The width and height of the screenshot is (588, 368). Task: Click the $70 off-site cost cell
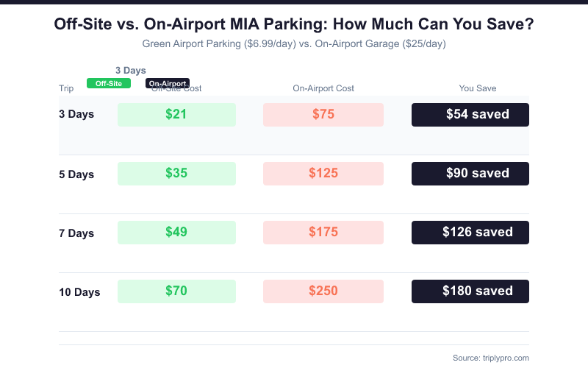click(176, 291)
